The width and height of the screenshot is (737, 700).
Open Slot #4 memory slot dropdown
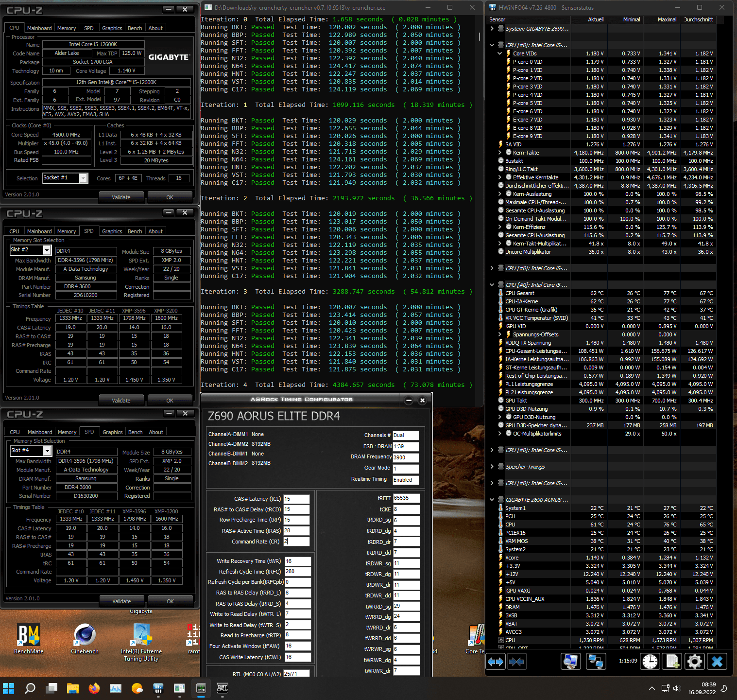coord(47,451)
